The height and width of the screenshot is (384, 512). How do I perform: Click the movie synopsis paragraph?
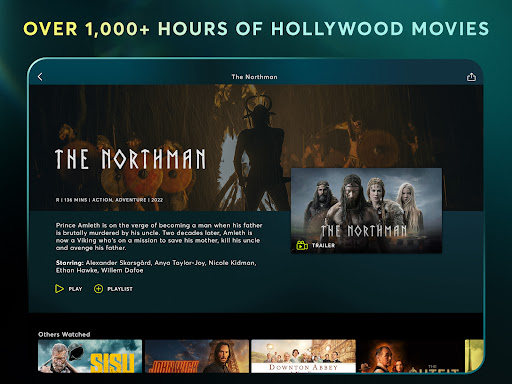click(159, 237)
